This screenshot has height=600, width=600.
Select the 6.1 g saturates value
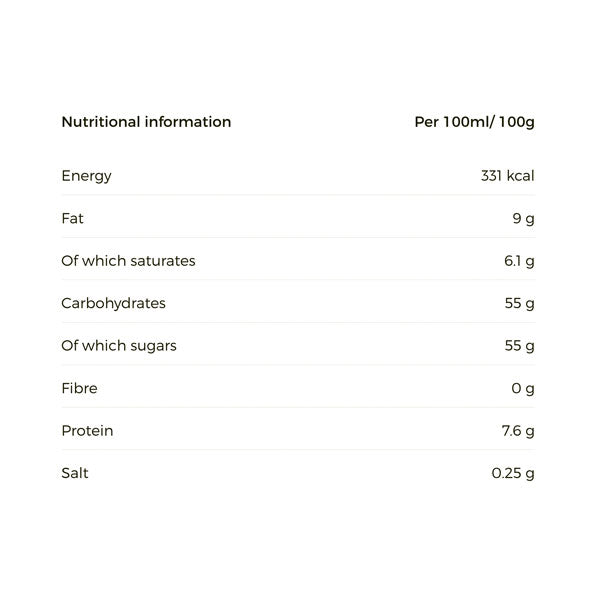point(519,261)
